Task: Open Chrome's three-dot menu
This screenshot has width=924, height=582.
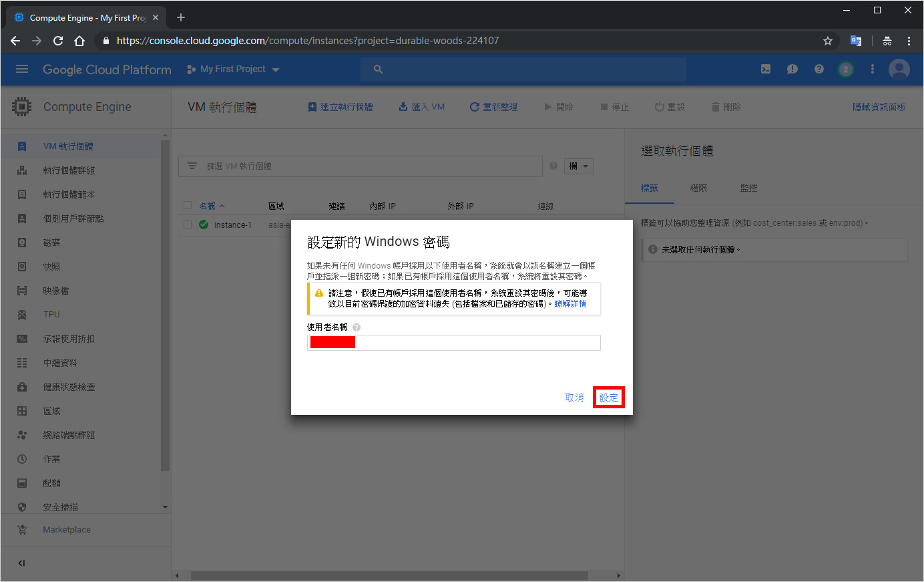Action: click(x=909, y=41)
